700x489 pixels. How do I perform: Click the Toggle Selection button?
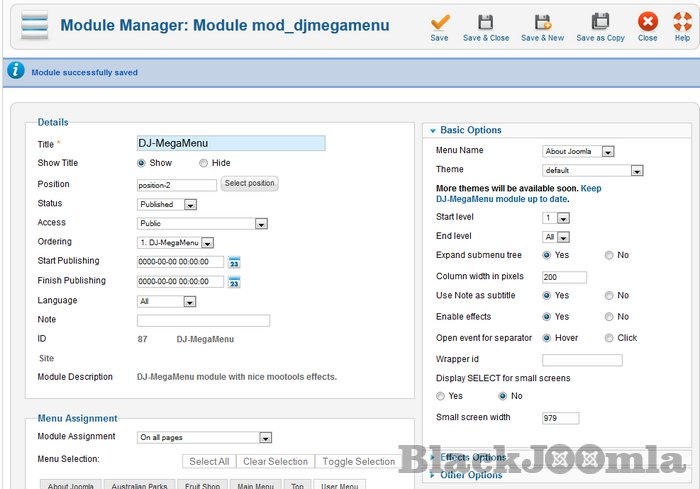coord(359,461)
